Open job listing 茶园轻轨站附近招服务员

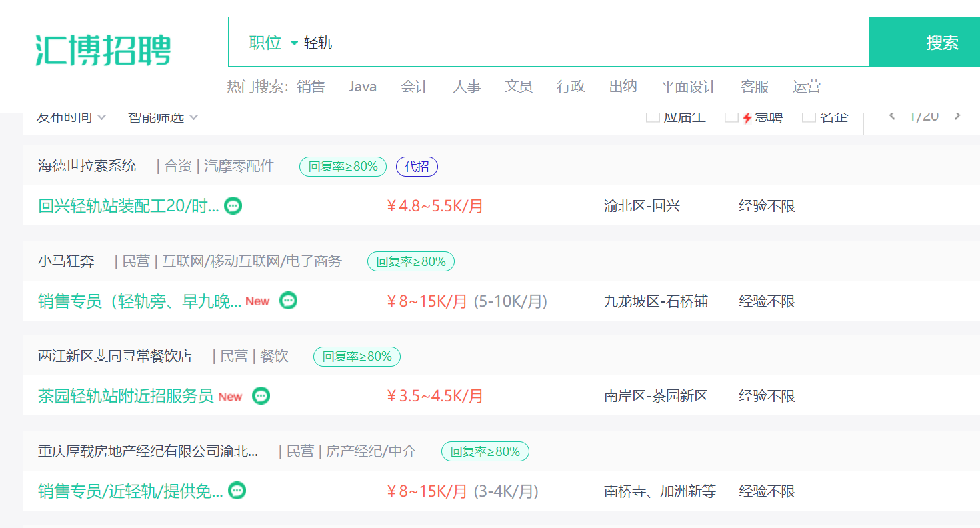(x=126, y=396)
